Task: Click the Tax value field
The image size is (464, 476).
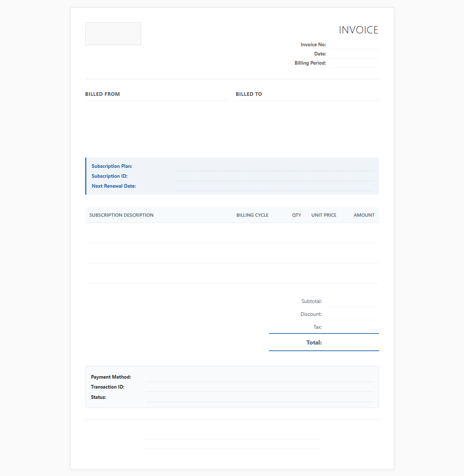Action: pos(353,327)
